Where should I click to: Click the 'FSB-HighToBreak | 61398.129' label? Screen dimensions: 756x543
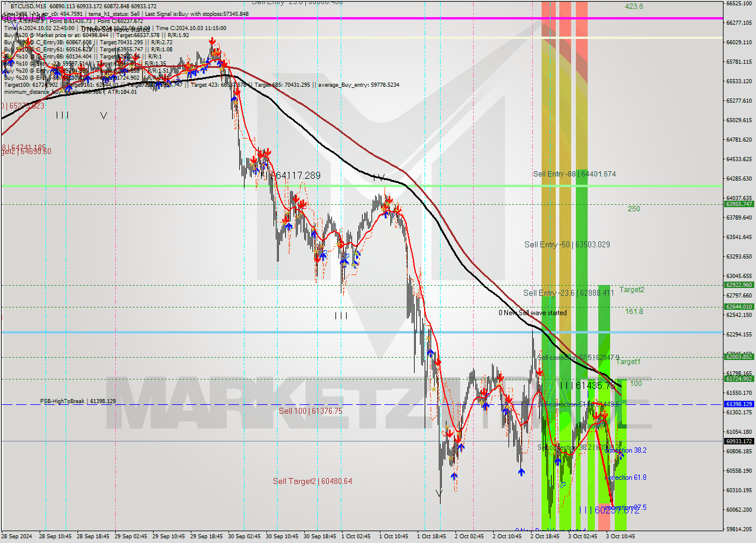coord(78,401)
